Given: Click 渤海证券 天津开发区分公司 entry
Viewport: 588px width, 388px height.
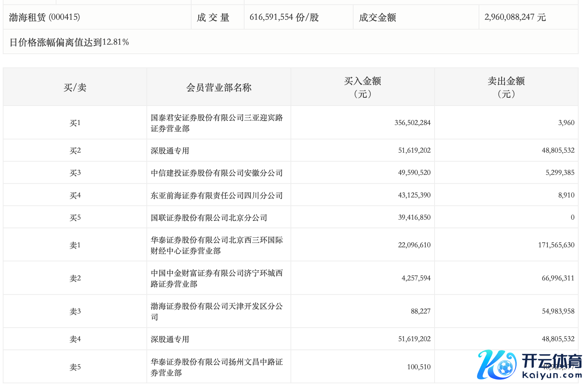Looking at the screenshot, I should click(x=217, y=311).
